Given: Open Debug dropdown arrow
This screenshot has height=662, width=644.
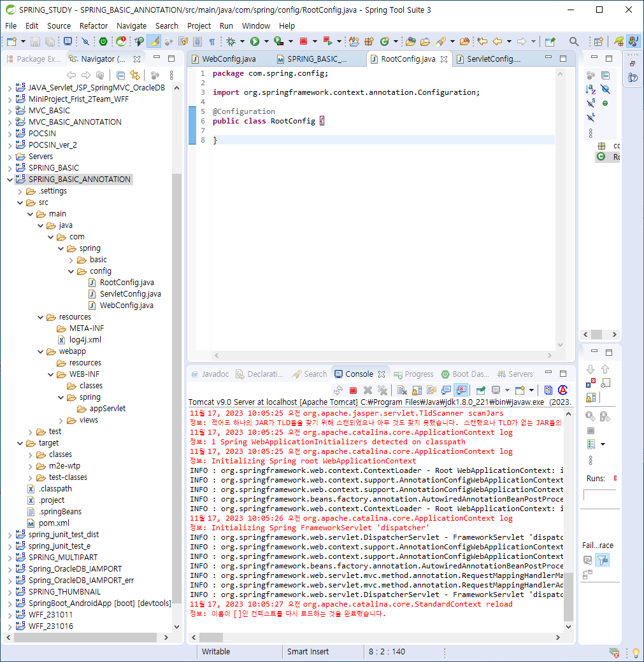Looking at the screenshot, I should point(242,41).
